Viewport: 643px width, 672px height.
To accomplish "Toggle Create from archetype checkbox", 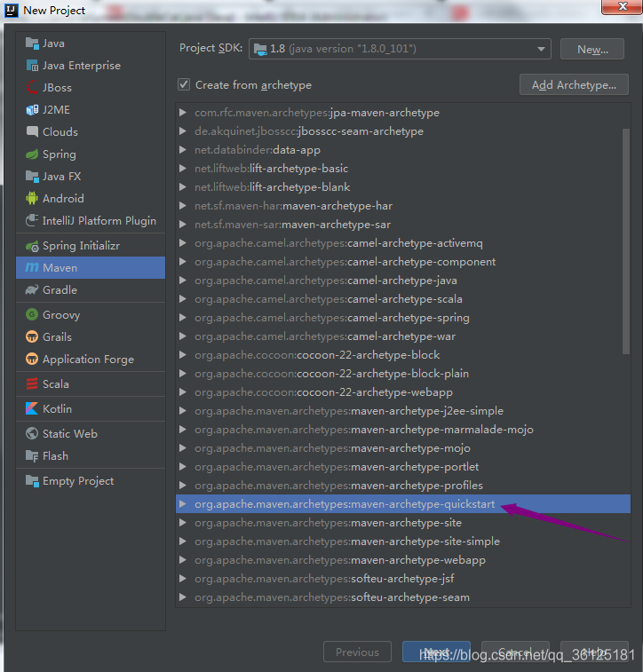I will [x=184, y=84].
